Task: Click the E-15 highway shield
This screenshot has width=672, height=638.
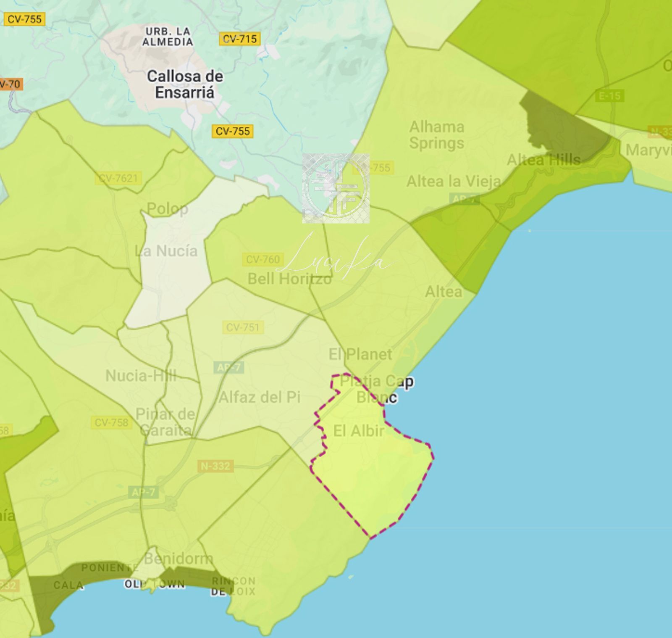Action: tap(609, 96)
